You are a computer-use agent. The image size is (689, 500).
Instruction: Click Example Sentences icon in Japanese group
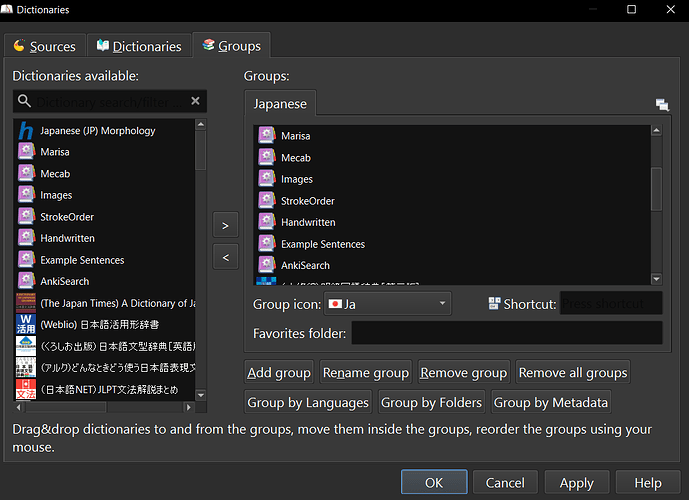point(267,243)
